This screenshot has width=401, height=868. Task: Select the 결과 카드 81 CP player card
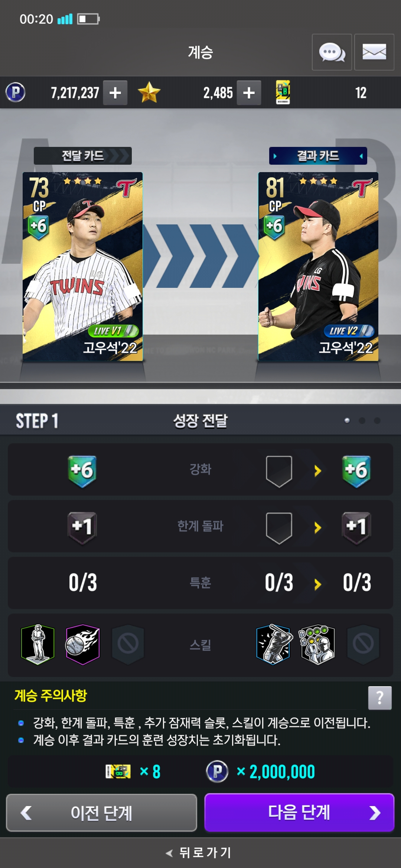tap(318, 266)
